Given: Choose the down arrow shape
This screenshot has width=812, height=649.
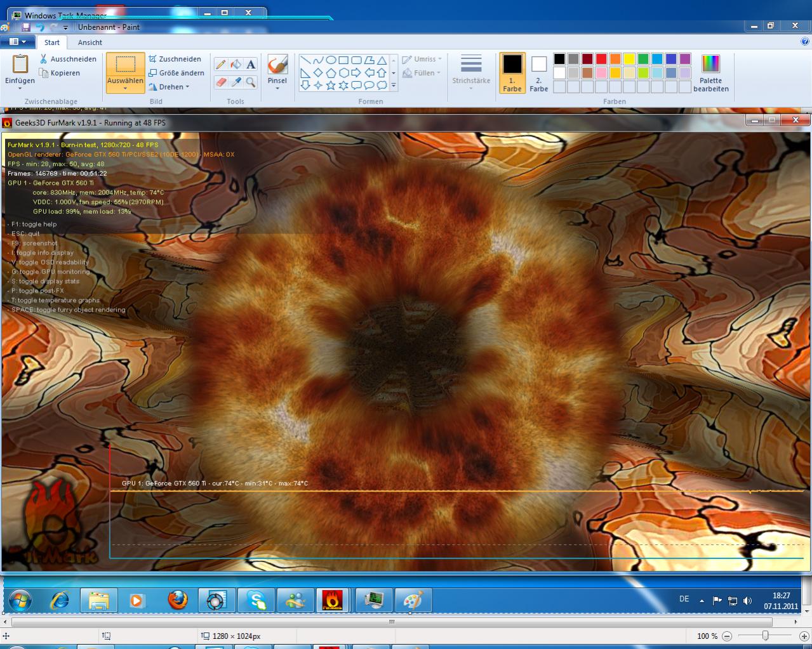Looking at the screenshot, I should [x=305, y=85].
